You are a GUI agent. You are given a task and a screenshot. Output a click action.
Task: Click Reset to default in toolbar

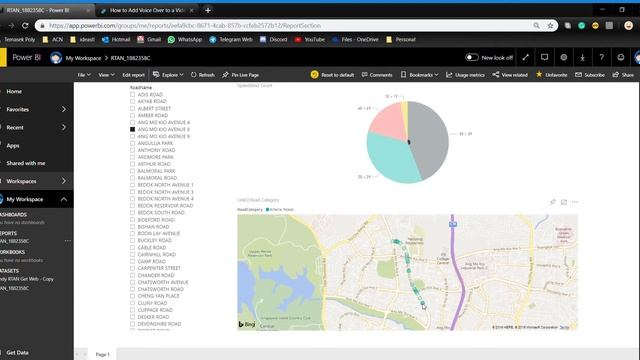coord(332,75)
